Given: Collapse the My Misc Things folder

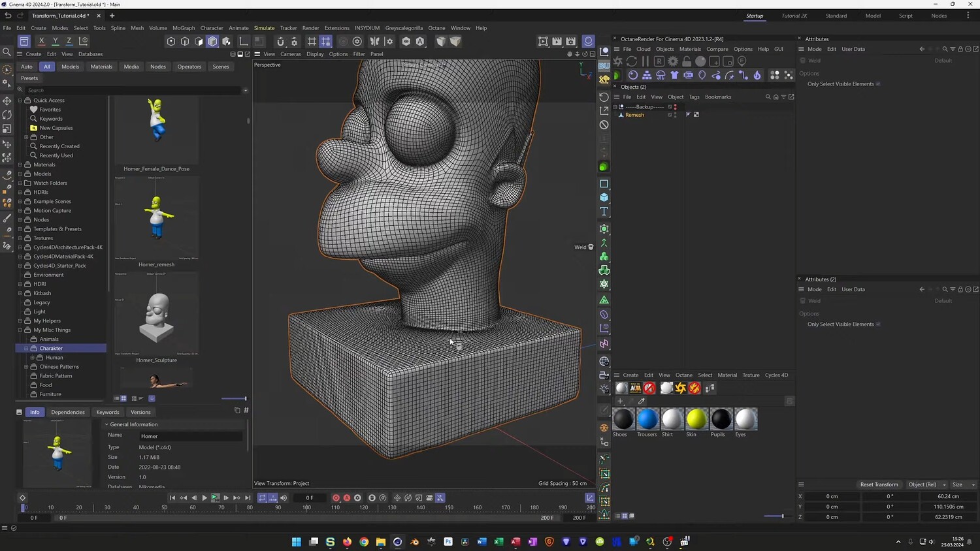Looking at the screenshot, I should 20,330.
